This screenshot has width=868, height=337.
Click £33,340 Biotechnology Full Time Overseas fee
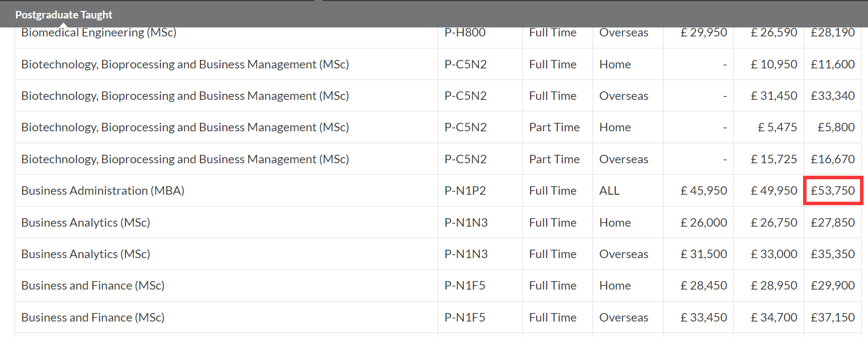(833, 96)
